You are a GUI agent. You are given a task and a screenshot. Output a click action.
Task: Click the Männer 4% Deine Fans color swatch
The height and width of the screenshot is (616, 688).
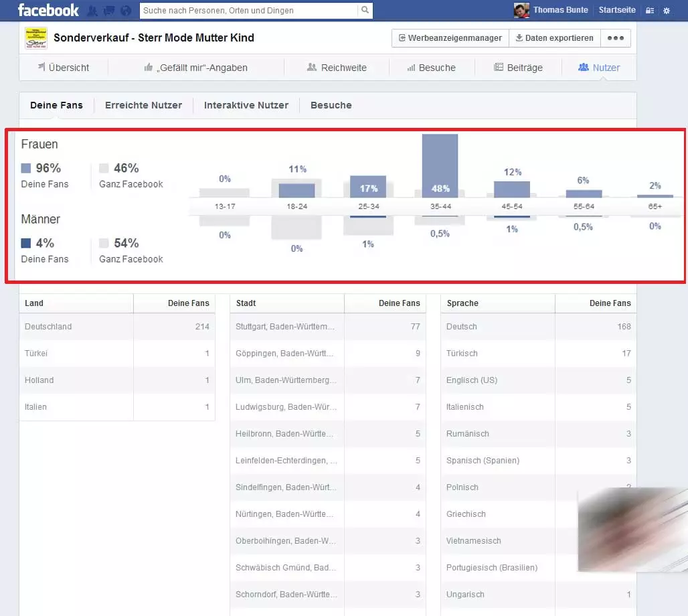pyautogui.click(x=26, y=243)
